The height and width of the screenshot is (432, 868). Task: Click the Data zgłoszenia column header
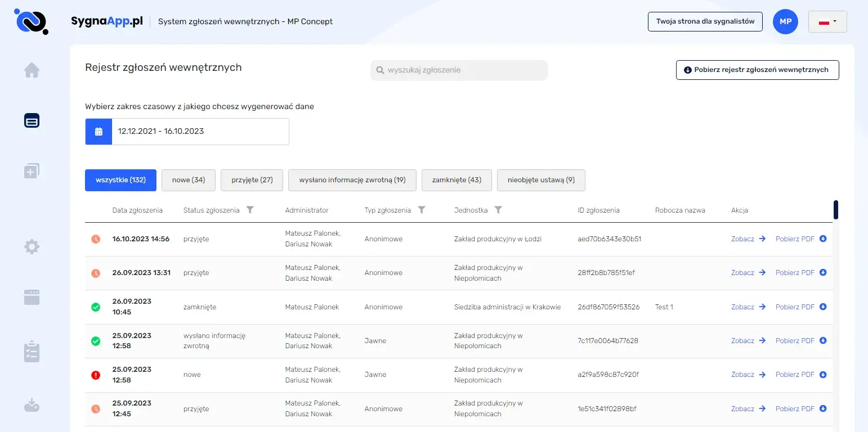[137, 210]
